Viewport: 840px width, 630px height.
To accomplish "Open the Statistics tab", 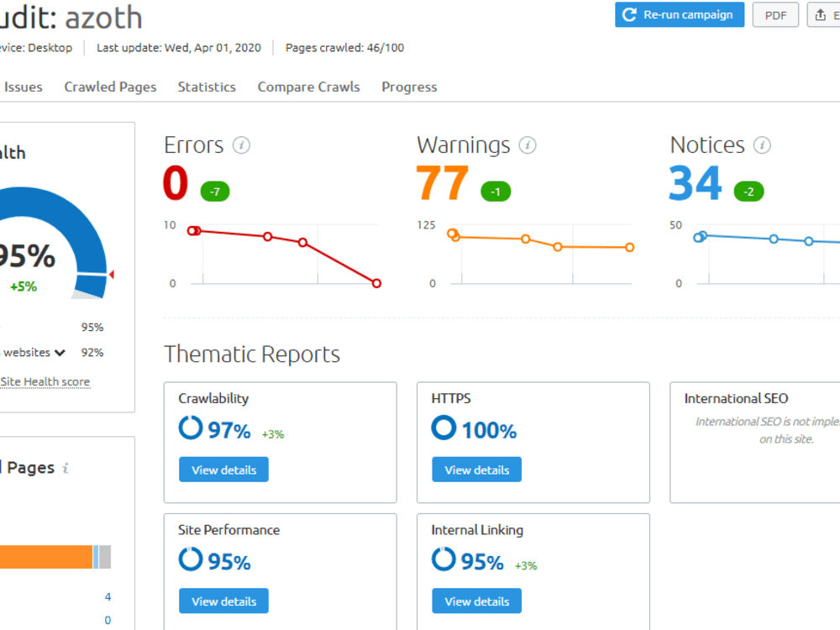I will pos(207,87).
